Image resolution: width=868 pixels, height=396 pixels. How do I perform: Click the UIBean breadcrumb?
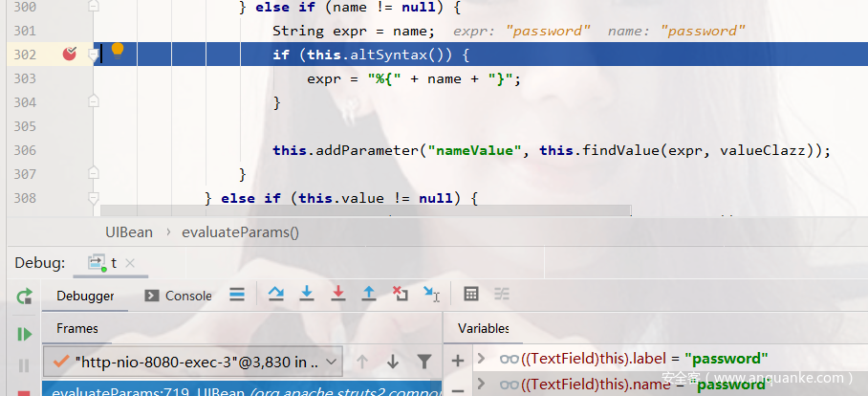(128, 231)
